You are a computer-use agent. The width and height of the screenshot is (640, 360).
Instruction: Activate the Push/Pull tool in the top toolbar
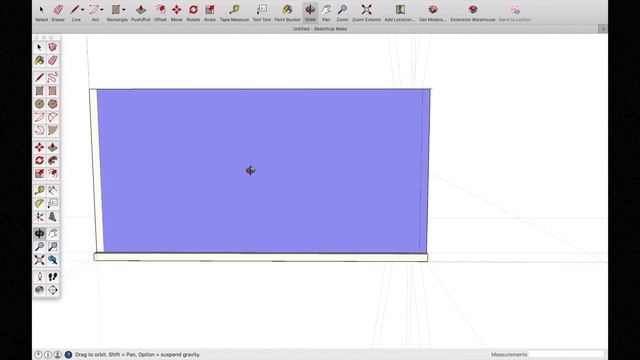click(x=141, y=13)
